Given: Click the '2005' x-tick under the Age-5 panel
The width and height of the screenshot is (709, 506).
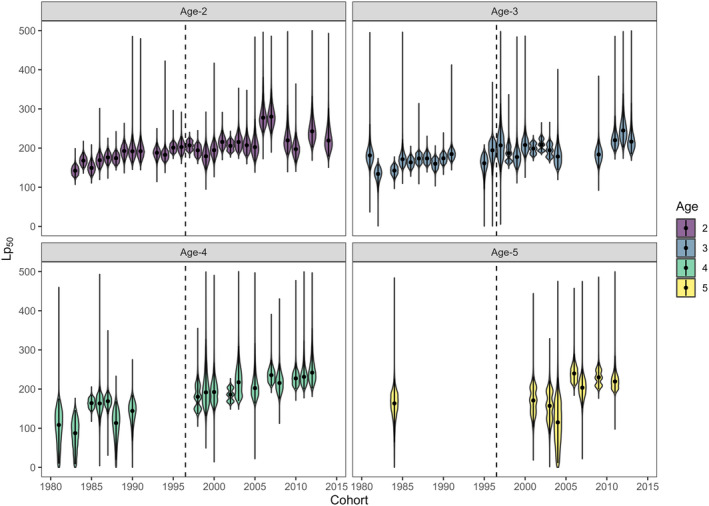Looking at the screenshot, I should (566, 487).
